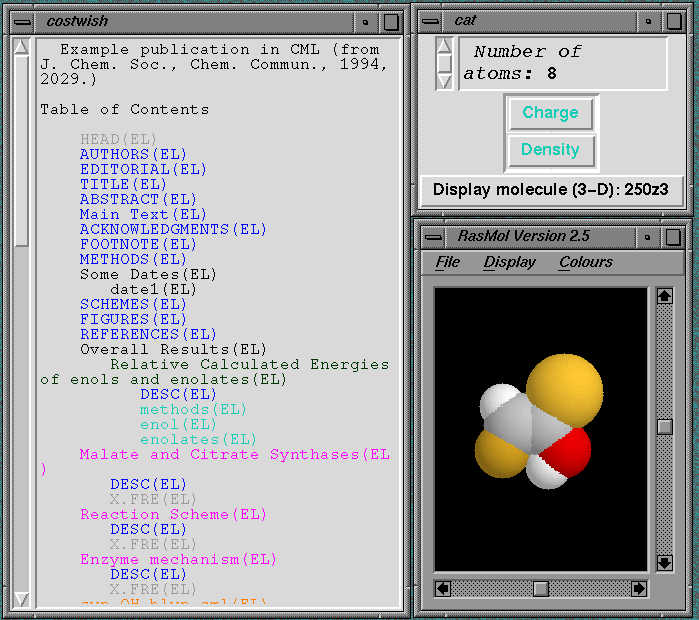The height and width of the screenshot is (620, 699).
Task: Open the Colours menu in RasMol
Action: (x=586, y=262)
